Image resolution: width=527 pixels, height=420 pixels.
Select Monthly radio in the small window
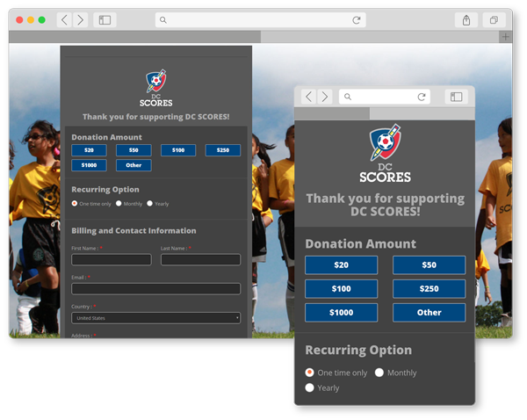click(x=379, y=373)
